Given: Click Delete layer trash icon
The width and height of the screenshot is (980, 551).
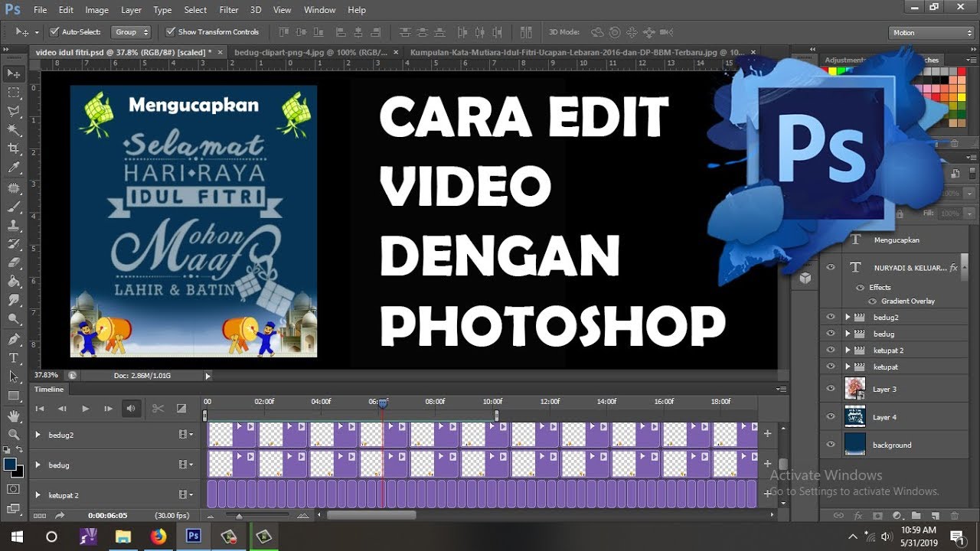Looking at the screenshot, I should [x=954, y=516].
